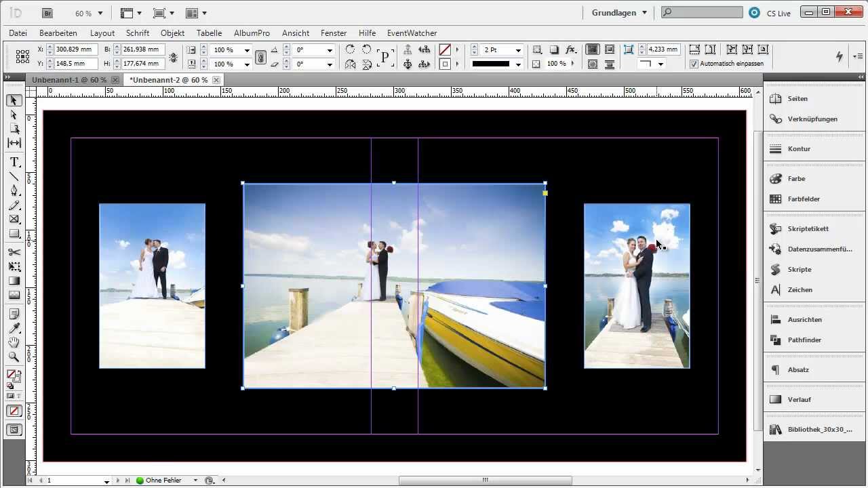This screenshot has height=488, width=868.
Task: Select the Pencil tool
Action: click(x=14, y=205)
